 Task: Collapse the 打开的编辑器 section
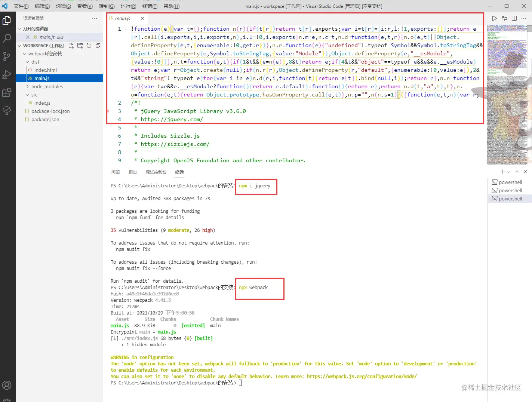point(59,29)
